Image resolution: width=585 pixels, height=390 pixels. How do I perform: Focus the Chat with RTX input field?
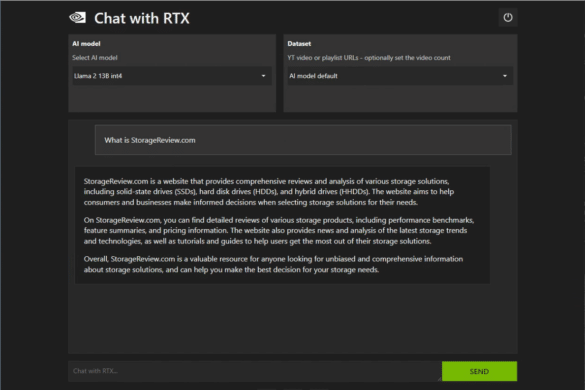click(x=255, y=371)
